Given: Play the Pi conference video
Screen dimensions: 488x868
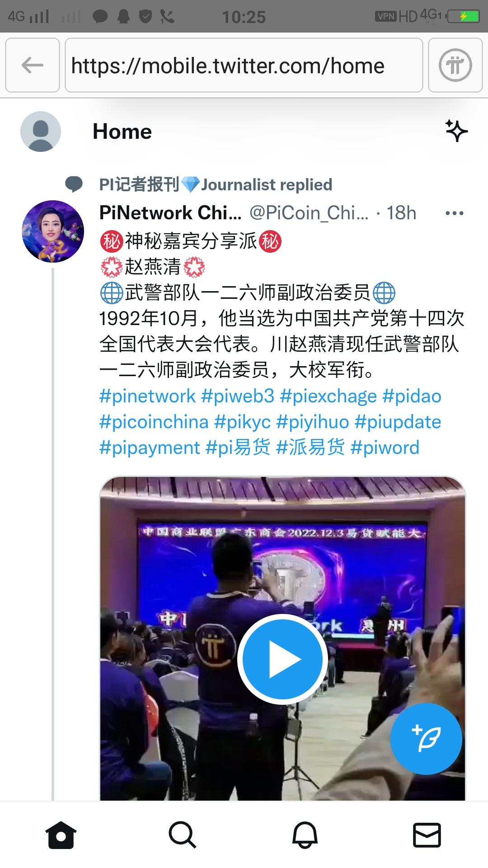Looking at the screenshot, I should (x=282, y=659).
